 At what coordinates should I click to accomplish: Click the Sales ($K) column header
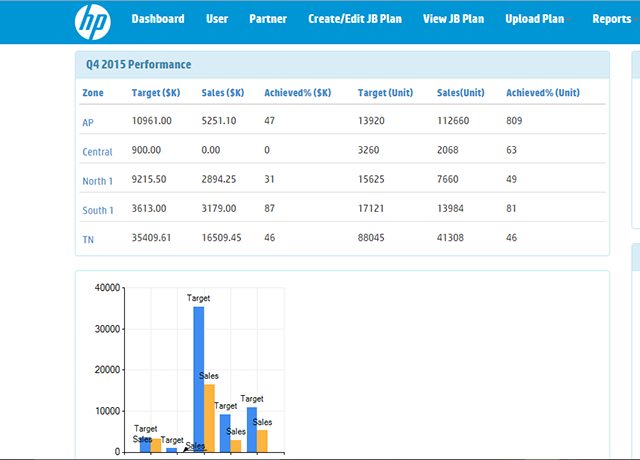pyautogui.click(x=223, y=93)
